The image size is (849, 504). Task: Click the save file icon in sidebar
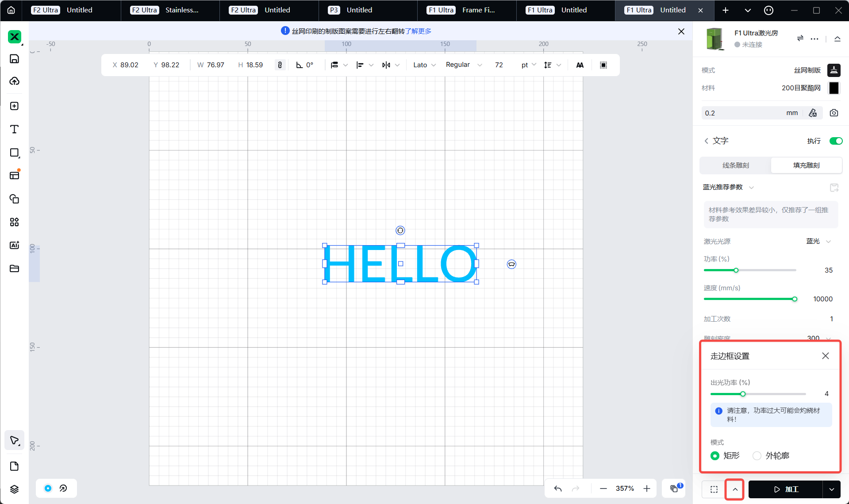click(x=14, y=59)
